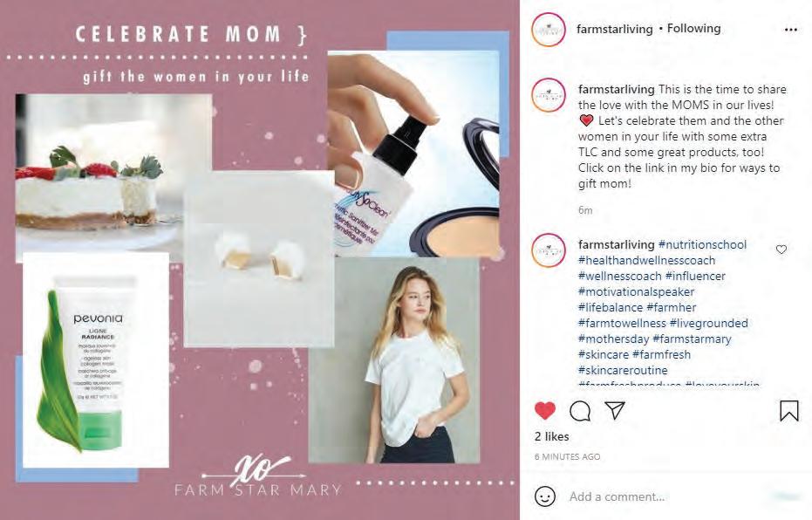Screen dimensions: 812x520
Task: Click the caption's farmstarliving avatar
Action: coord(549,95)
